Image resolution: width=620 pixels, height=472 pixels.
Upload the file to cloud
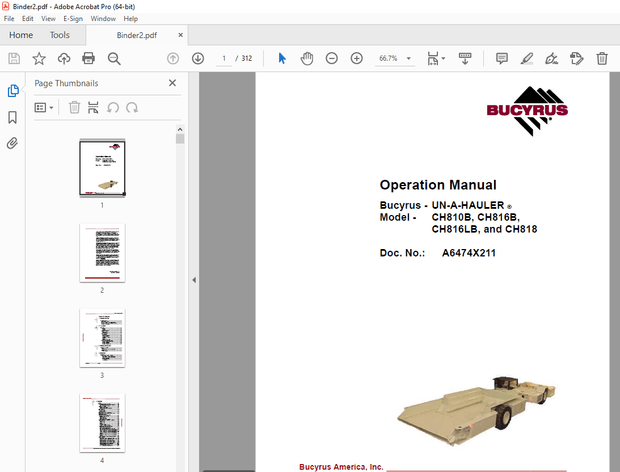pos(64,59)
